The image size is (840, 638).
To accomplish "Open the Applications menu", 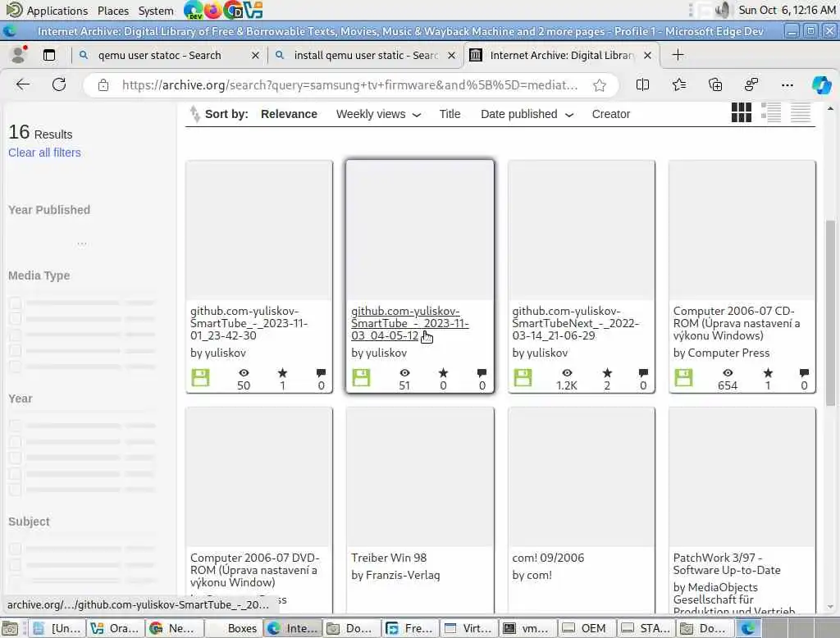I will [x=57, y=10].
